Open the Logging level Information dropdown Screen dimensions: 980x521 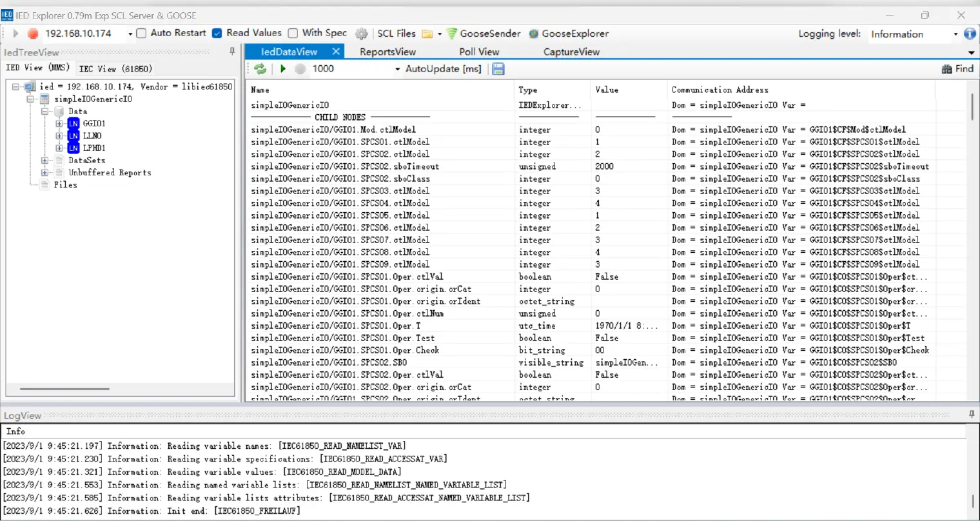[x=955, y=34]
